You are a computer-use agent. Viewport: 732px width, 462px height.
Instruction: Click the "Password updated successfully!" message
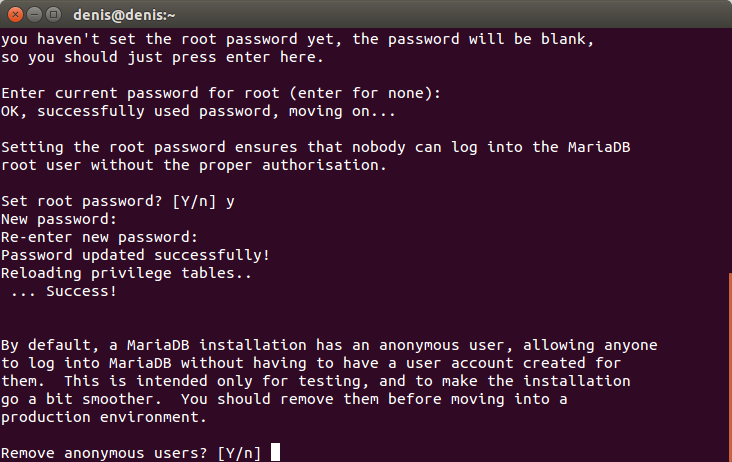[135, 255]
